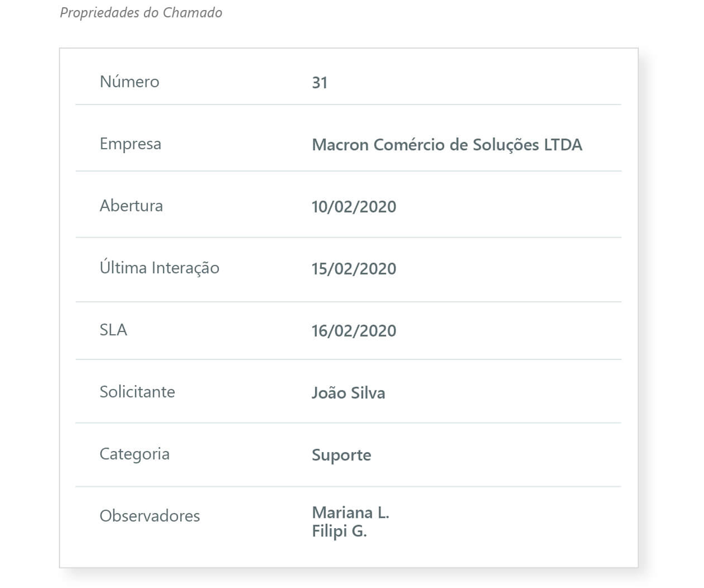Select the last interaction date 15/02/2020

point(354,269)
